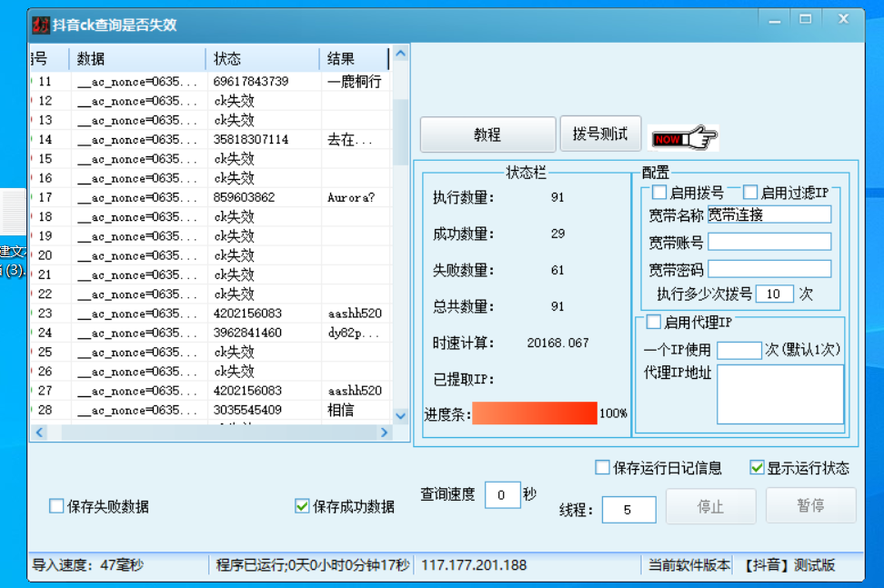Viewport: 884px width, 588px height.
Task: Click the 查询速度 seconds field
Action: (502, 494)
